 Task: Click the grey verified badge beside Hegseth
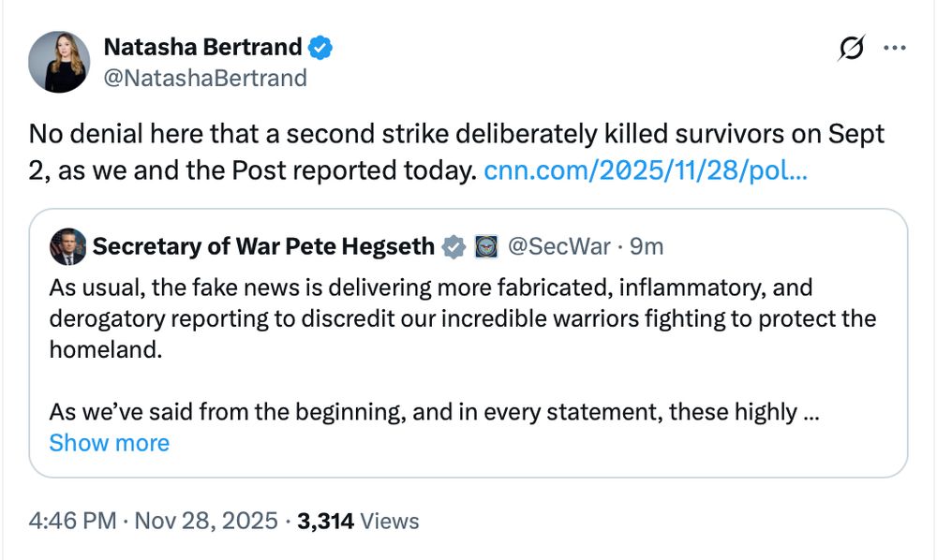click(454, 246)
